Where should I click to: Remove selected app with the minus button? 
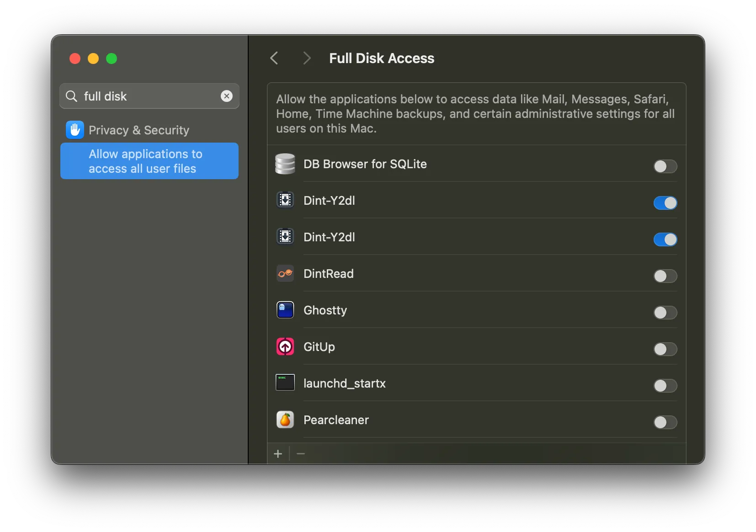click(x=301, y=453)
